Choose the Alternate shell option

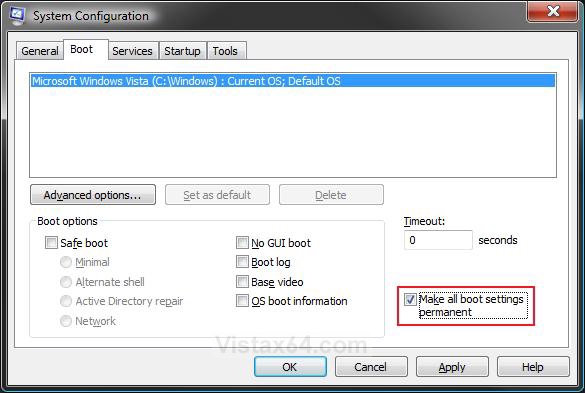point(66,282)
